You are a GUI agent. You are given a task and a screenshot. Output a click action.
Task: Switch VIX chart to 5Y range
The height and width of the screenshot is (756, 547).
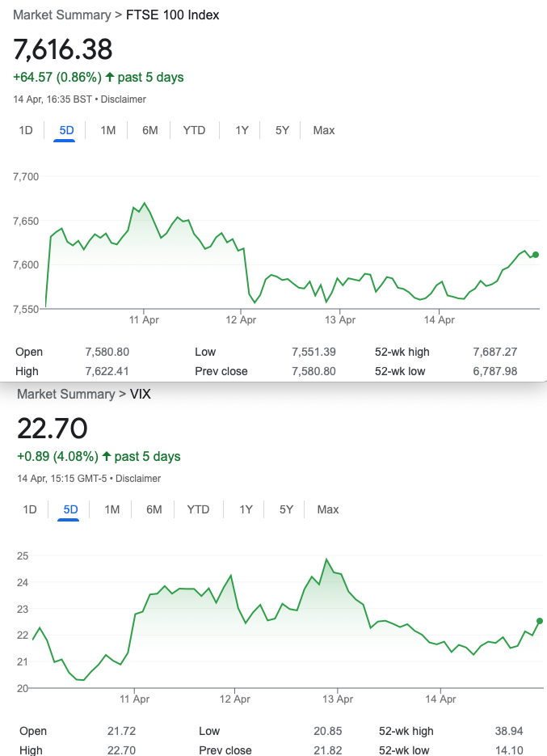point(286,509)
